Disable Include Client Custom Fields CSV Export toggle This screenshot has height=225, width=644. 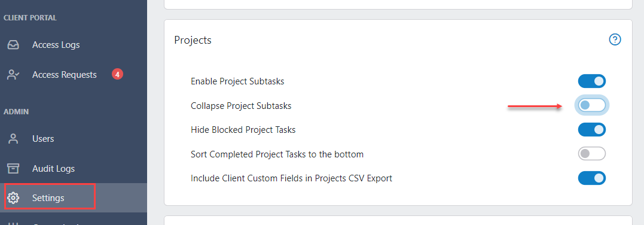click(592, 178)
